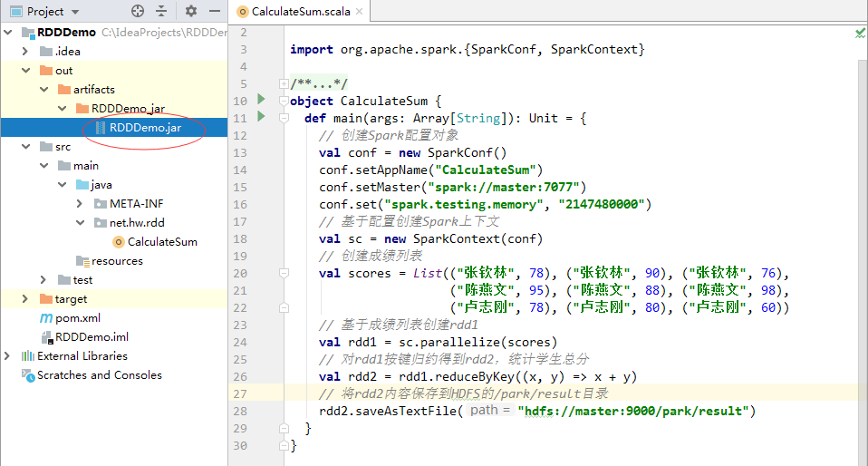
Task: Click the test folder icon
Action: tap(64, 280)
